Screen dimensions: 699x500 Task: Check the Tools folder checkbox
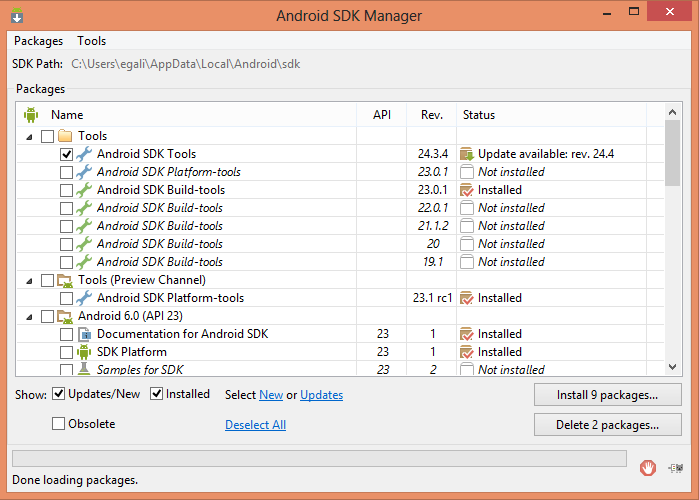(47, 136)
